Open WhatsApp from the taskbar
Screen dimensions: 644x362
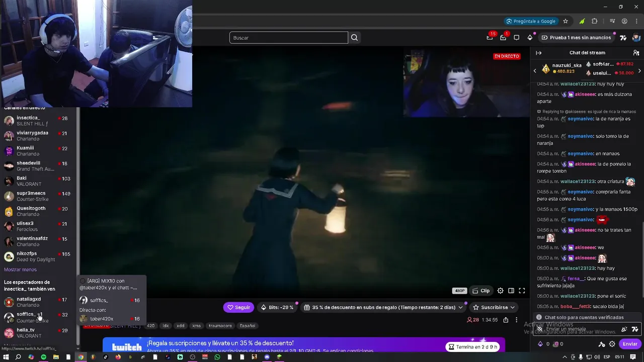pyautogui.click(x=217, y=357)
